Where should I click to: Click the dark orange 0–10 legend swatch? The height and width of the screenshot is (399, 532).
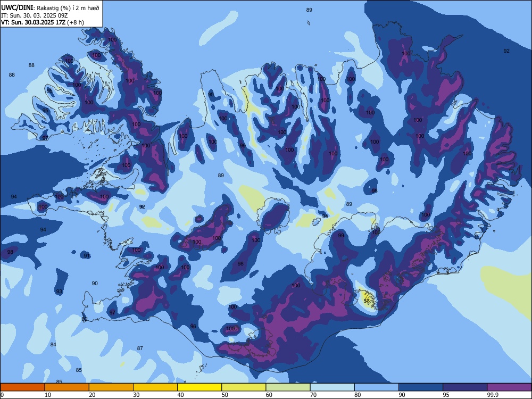[22, 387]
